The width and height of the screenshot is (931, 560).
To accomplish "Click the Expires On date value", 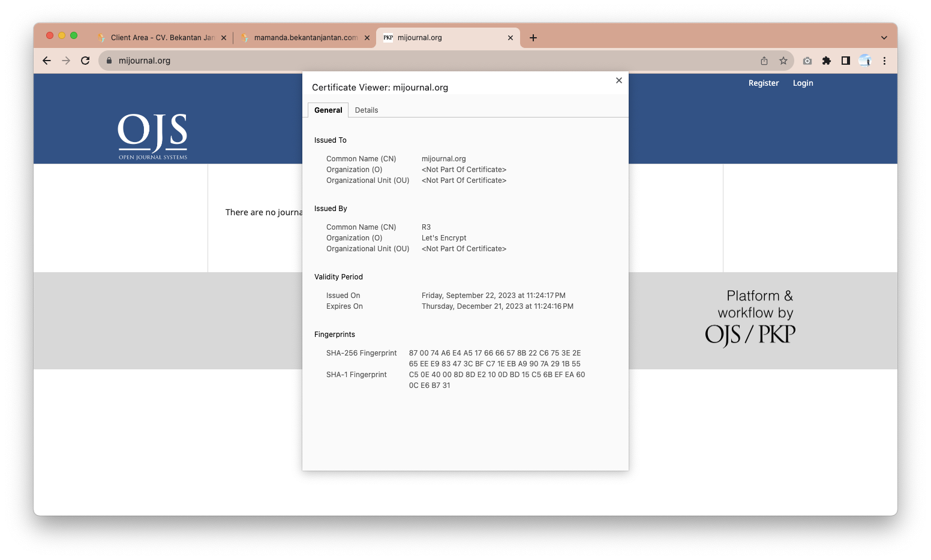I will 497,306.
